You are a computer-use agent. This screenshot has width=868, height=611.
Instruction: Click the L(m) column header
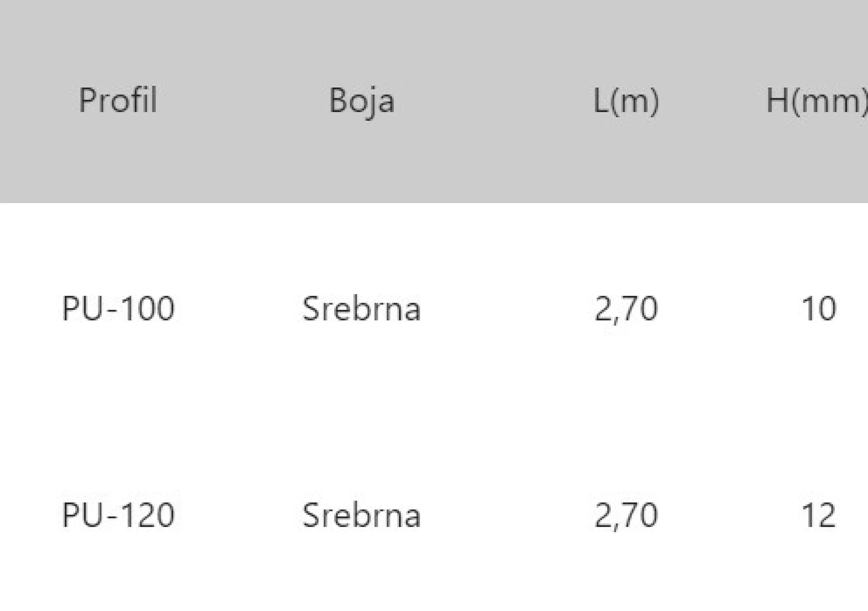tap(626, 101)
